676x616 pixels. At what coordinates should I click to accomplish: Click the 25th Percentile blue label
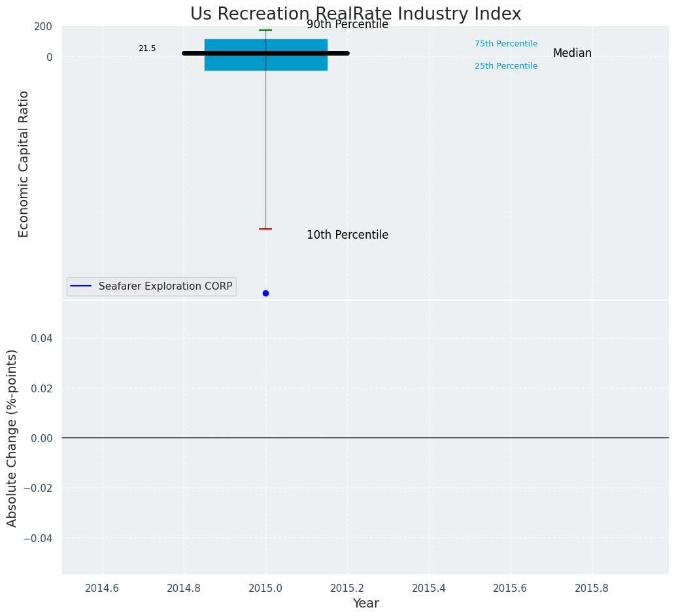click(506, 66)
